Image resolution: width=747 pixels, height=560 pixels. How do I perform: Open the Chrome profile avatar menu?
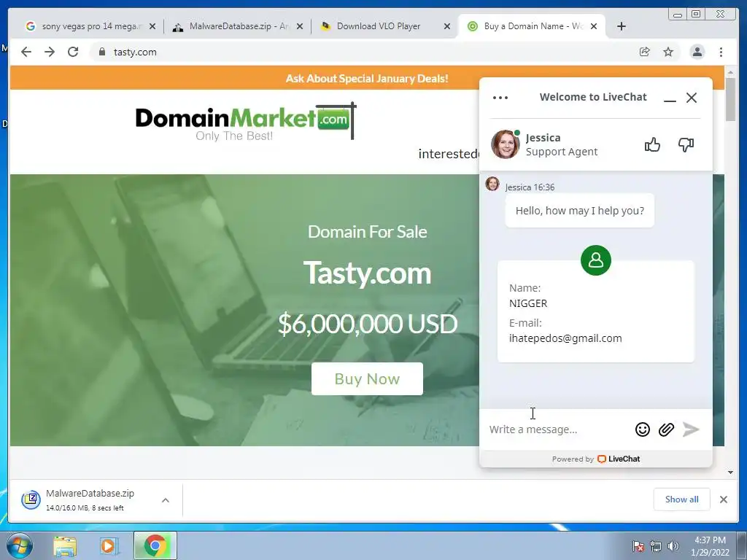[697, 52]
